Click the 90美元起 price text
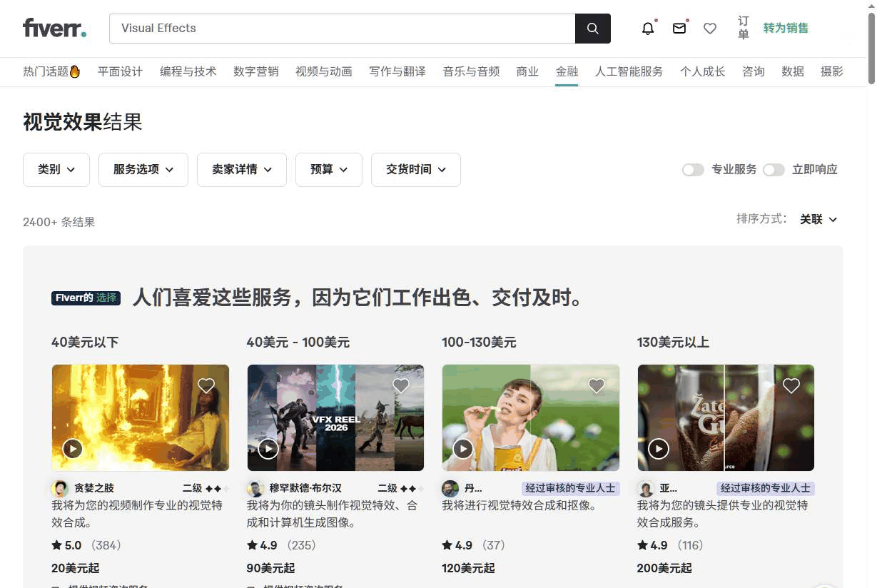This screenshot has width=877, height=588. (x=271, y=569)
